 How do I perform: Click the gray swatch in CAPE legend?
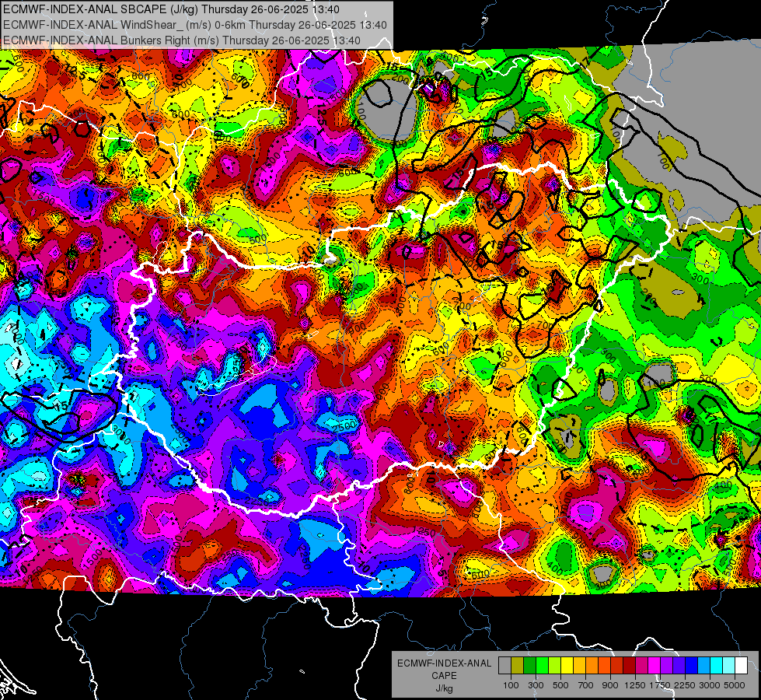[x=504, y=665]
